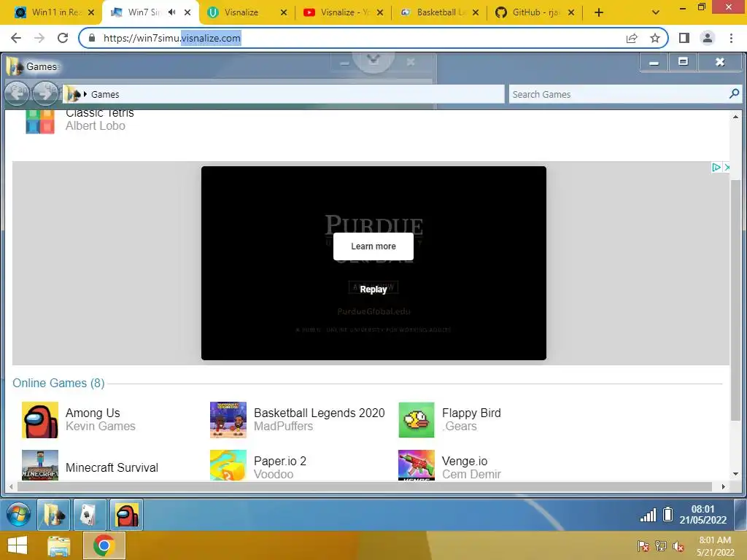Click the scroll down arrow in Games window

[735, 474]
